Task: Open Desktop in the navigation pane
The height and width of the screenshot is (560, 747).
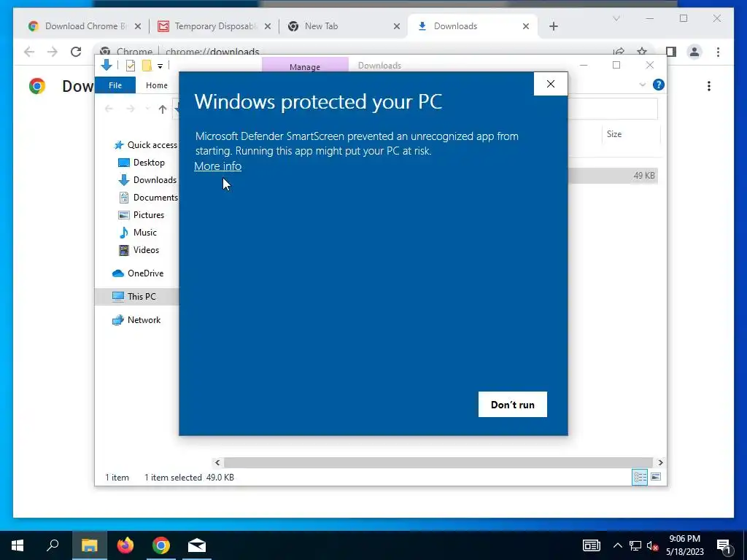Action: [141, 163]
